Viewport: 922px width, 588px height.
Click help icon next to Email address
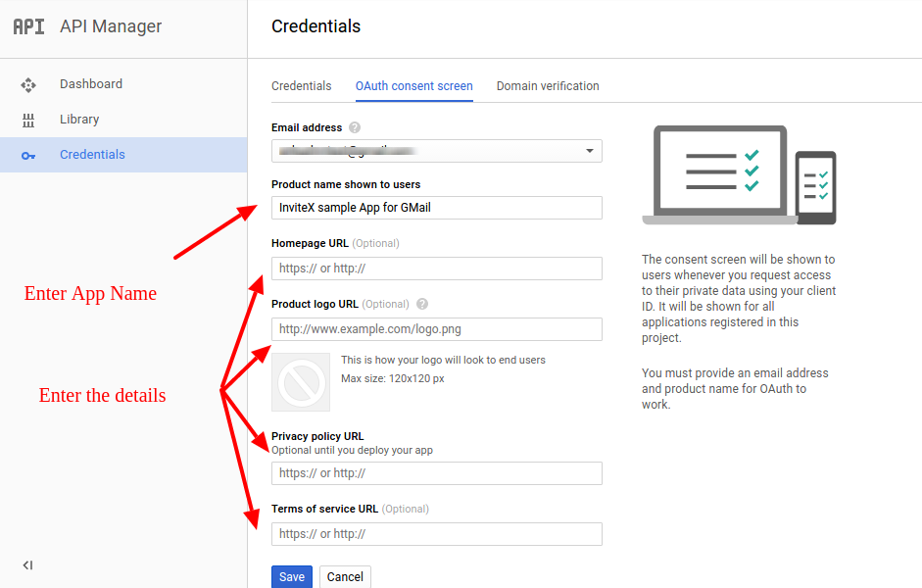(x=355, y=127)
